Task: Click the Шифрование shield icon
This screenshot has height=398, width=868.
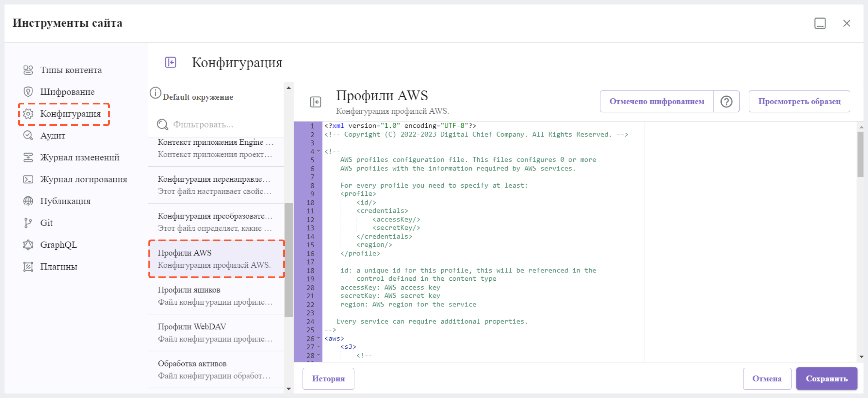Action: click(28, 92)
